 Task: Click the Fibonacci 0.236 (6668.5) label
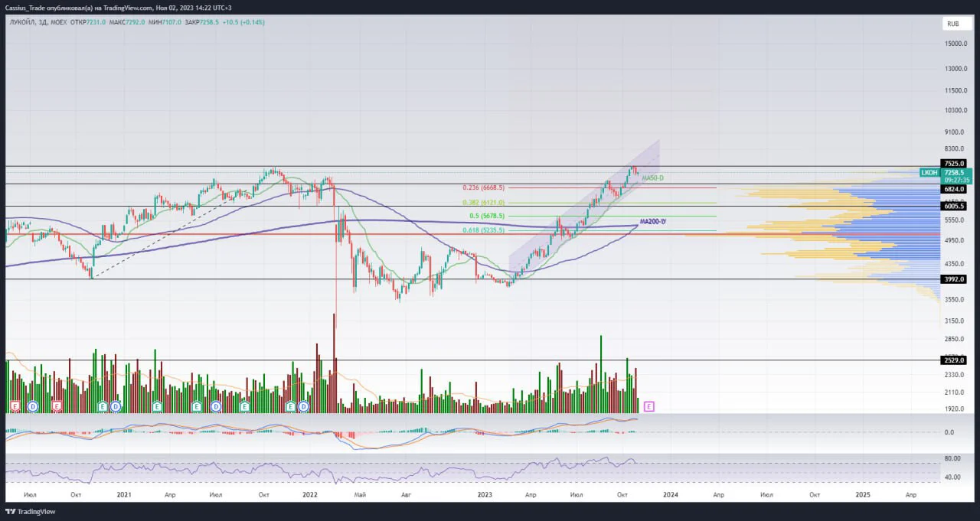pos(483,187)
